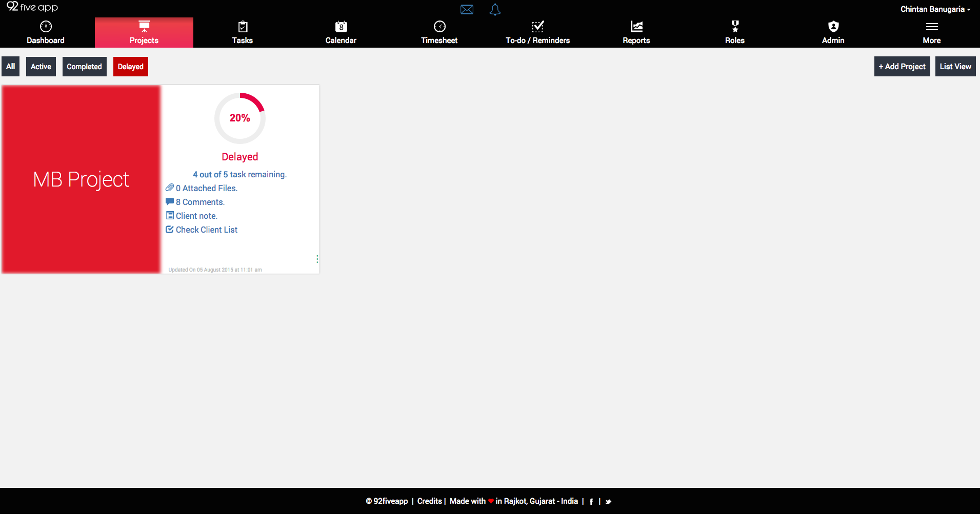Expand the More menu label
This screenshot has height=515, width=980.
click(932, 40)
